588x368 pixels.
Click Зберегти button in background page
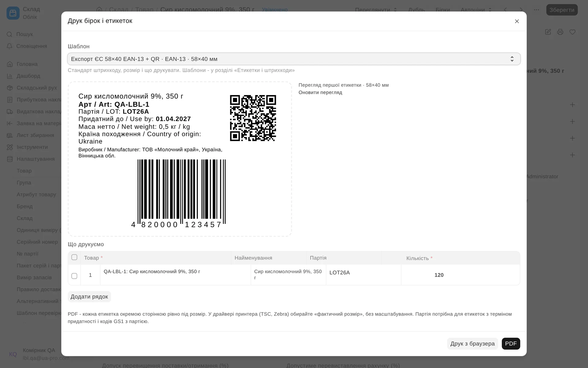pyautogui.click(x=562, y=10)
